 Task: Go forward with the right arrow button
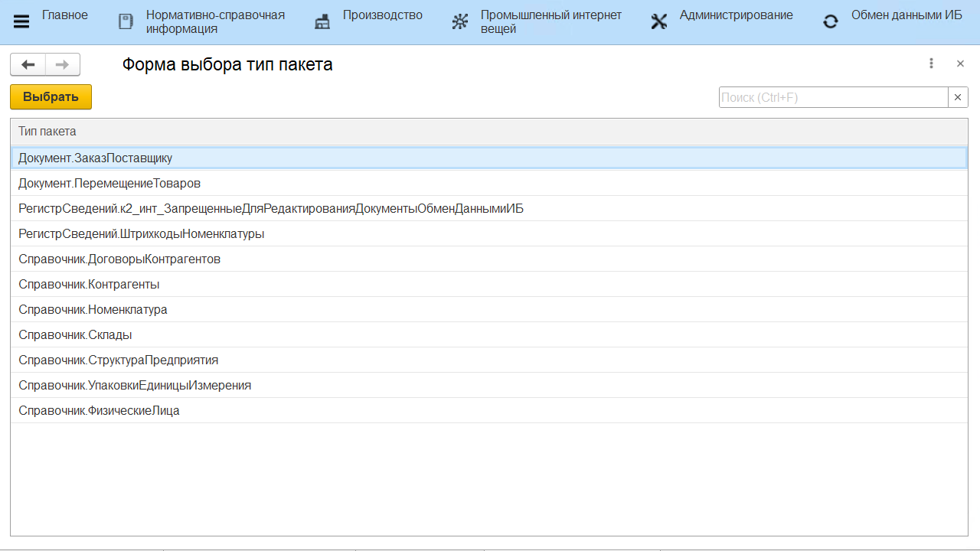[63, 65]
